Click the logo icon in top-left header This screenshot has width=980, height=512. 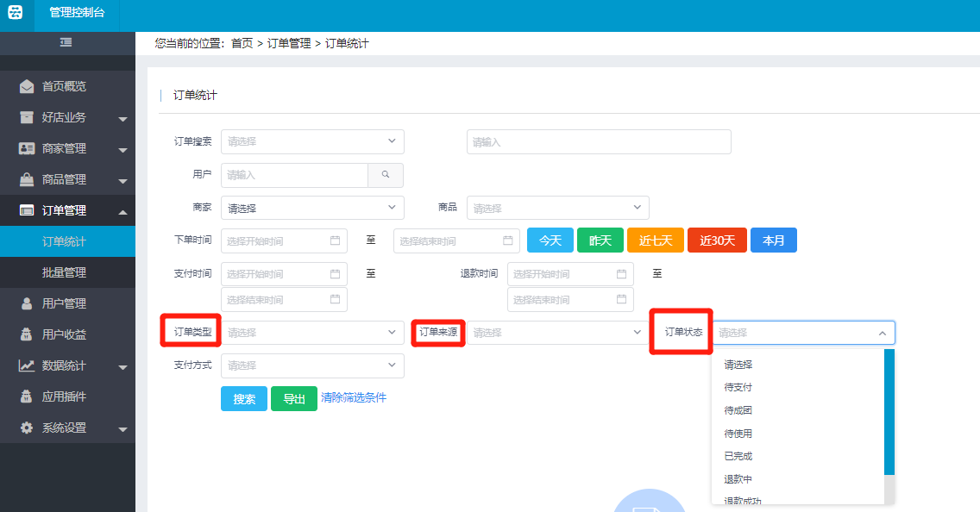15,13
